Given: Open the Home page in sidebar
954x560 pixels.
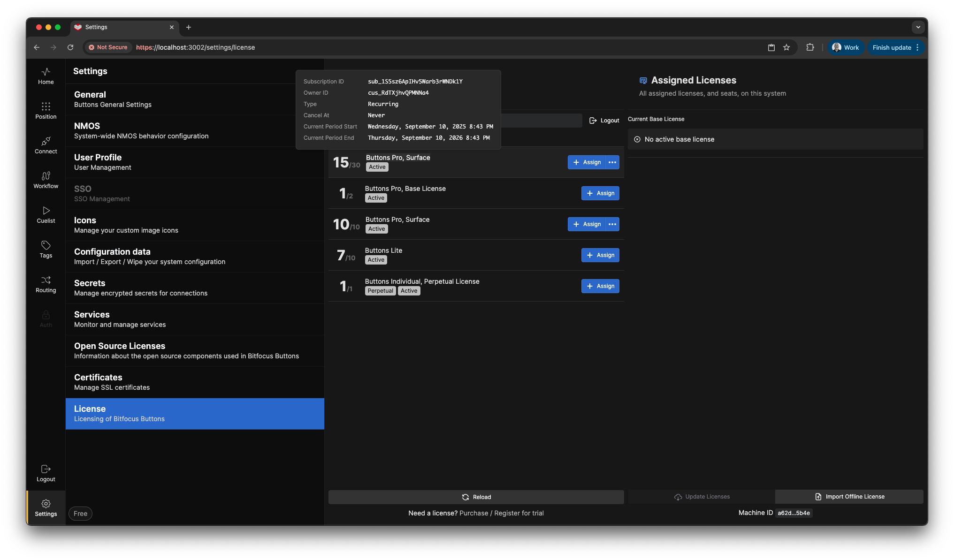Looking at the screenshot, I should coord(46,76).
